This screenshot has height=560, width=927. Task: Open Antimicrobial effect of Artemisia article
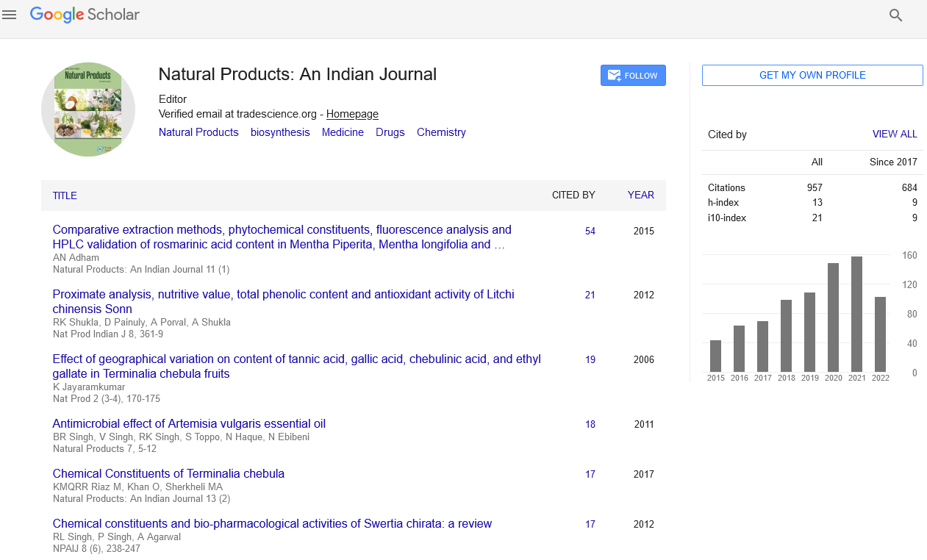pyautogui.click(x=189, y=424)
